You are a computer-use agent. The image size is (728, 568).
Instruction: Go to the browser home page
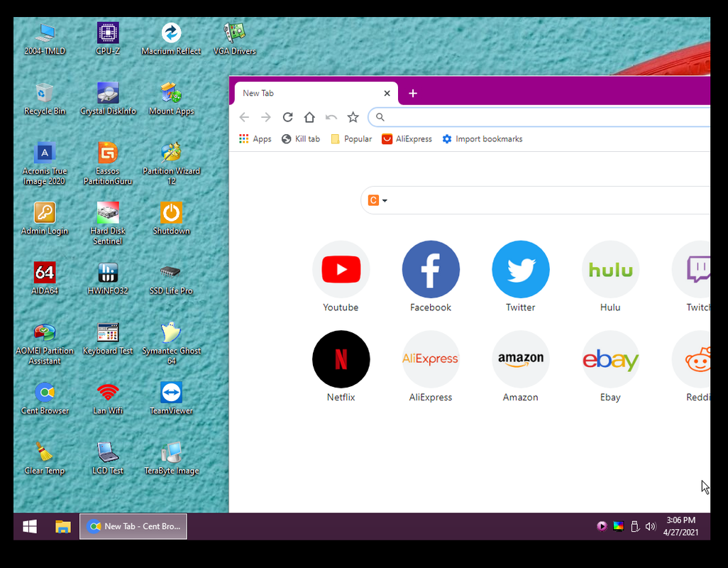coord(309,117)
